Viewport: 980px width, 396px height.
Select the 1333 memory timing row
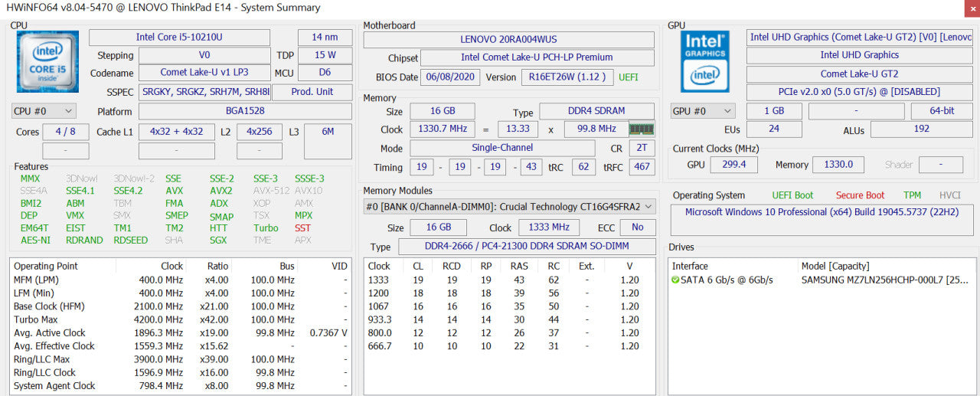click(x=509, y=280)
